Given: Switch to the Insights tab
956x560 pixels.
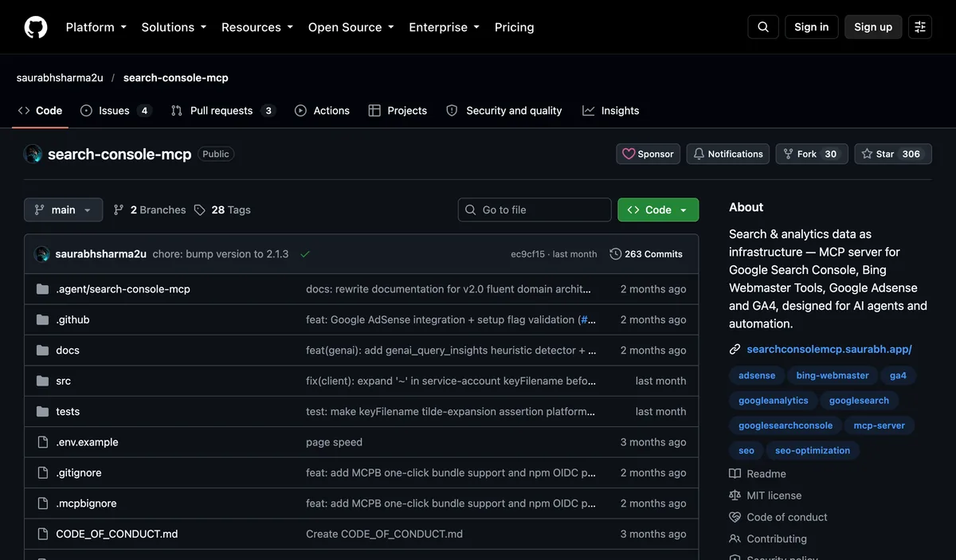Looking at the screenshot, I should [x=611, y=111].
